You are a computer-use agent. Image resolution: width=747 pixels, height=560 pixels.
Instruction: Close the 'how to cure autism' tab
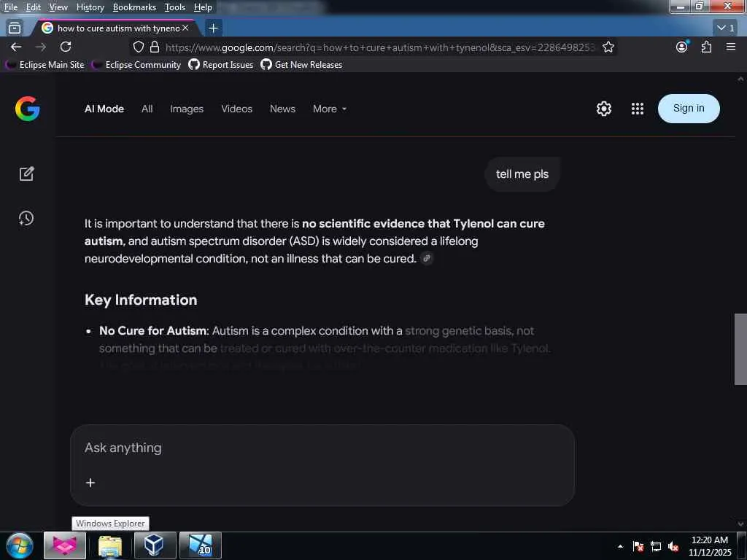185,28
